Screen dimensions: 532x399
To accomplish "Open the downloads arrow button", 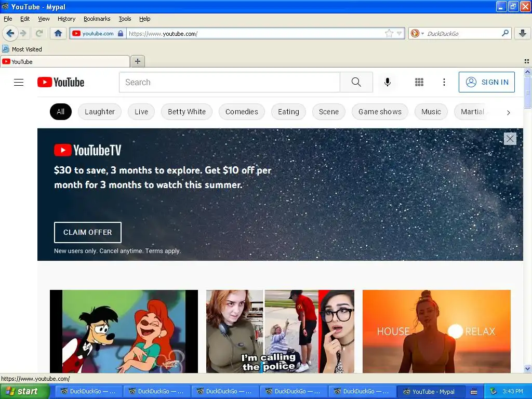I will click(x=523, y=33).
